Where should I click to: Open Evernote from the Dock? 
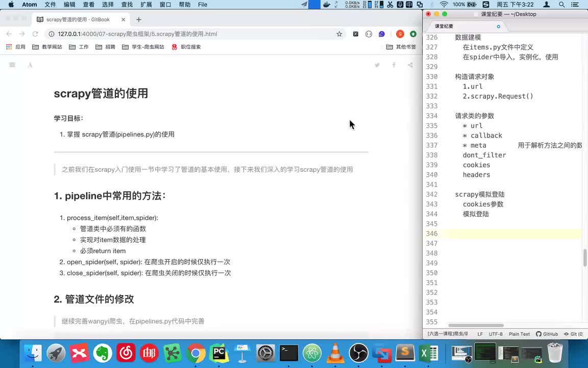pyautogui.click(x=103, y=353)
